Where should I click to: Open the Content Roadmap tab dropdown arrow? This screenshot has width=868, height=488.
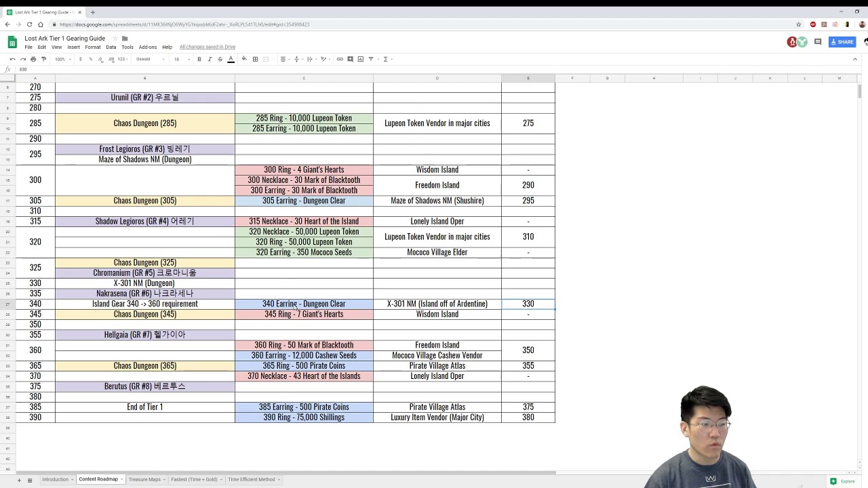coord(122,480)
